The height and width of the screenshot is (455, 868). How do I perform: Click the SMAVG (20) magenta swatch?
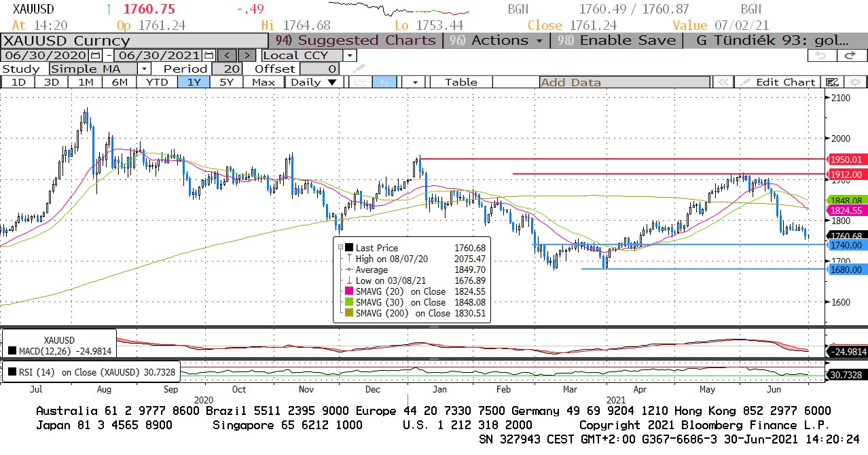click(x=349, y=291)
